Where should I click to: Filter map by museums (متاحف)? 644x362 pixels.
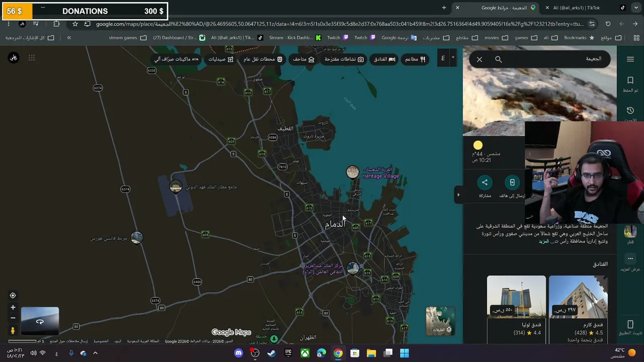(x=303, y=59)
